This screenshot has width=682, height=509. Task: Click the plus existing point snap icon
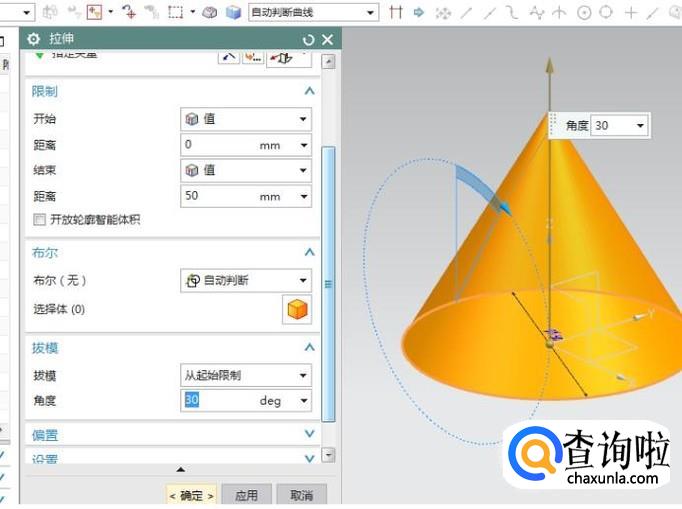(x=630, y=13)
